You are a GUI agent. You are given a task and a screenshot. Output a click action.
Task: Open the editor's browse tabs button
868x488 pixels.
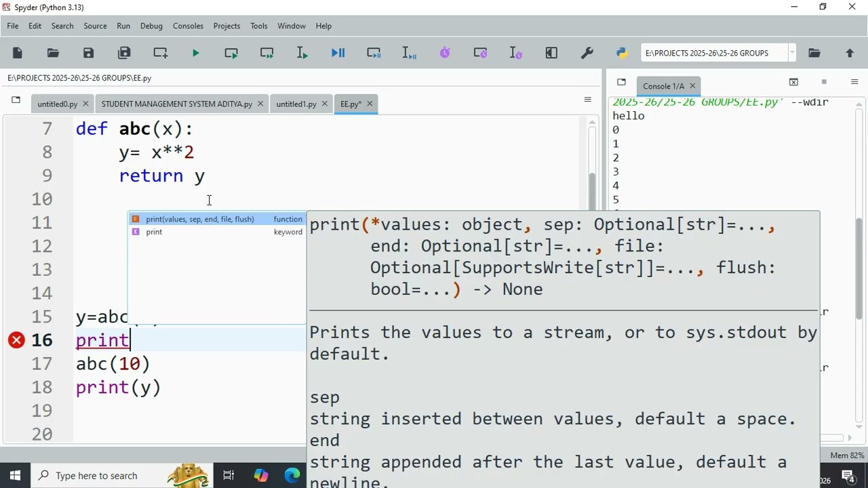[x=16, y=101]
